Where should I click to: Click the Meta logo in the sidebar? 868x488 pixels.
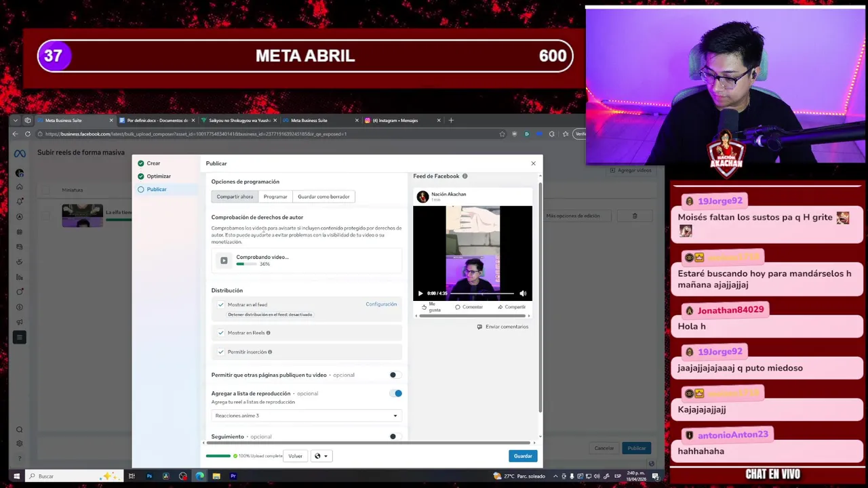tap(20, 154)
